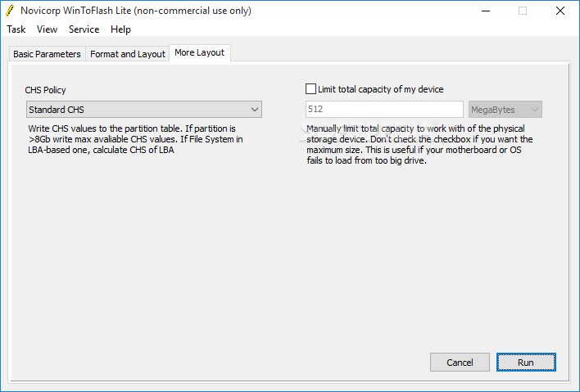Screen dimensions: 580x392
Task: Click the WinToFlash pencil icon in title bar
Action: tap(10, 11)
